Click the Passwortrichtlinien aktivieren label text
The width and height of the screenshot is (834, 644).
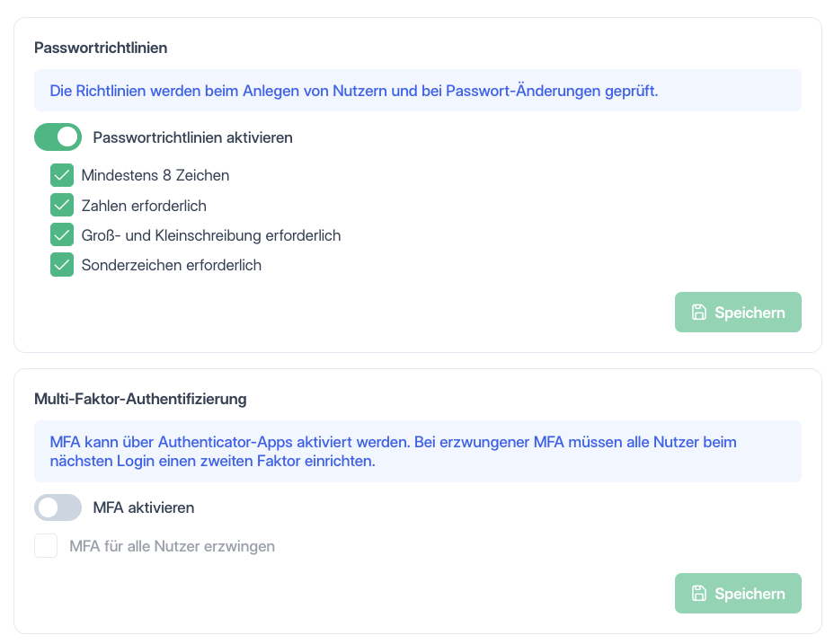click(192, 137)
